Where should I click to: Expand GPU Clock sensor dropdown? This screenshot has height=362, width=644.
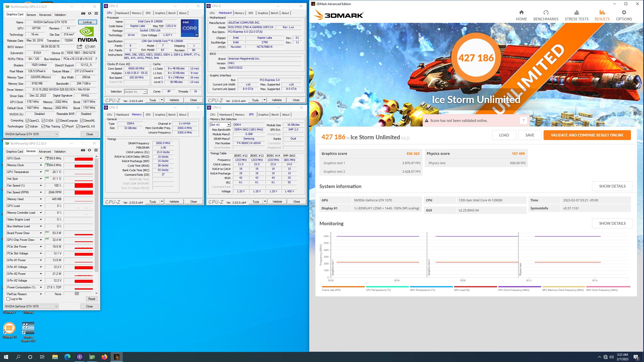coord(41,158)
